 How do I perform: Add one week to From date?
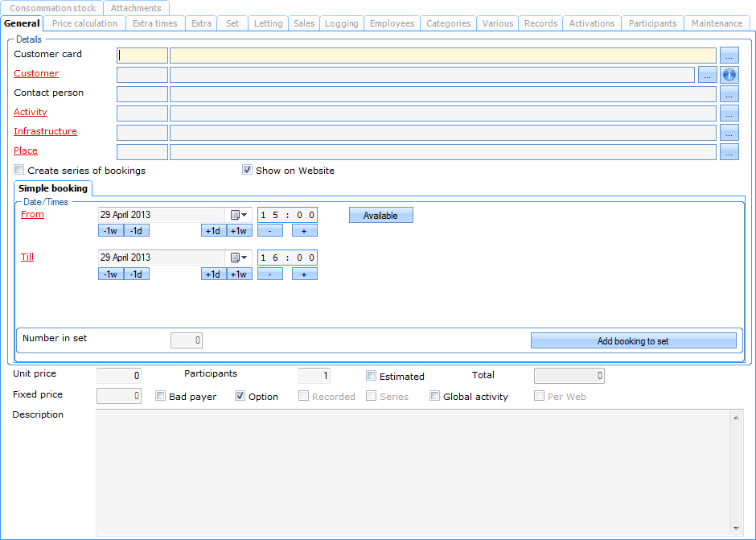click(x=239, y=231)
